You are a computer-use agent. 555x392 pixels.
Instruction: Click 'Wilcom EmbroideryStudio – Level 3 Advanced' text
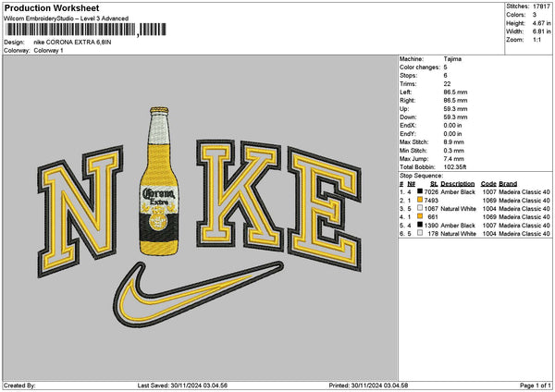(x=67, y=18)
